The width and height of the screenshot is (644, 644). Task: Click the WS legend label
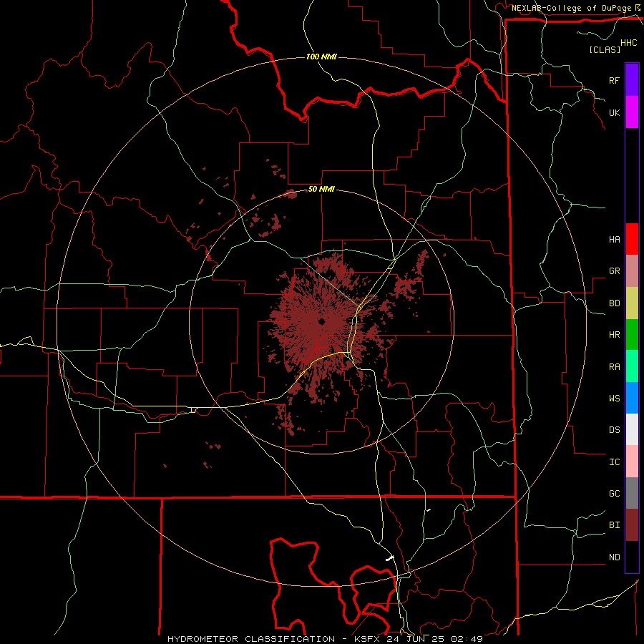point(614,398)
